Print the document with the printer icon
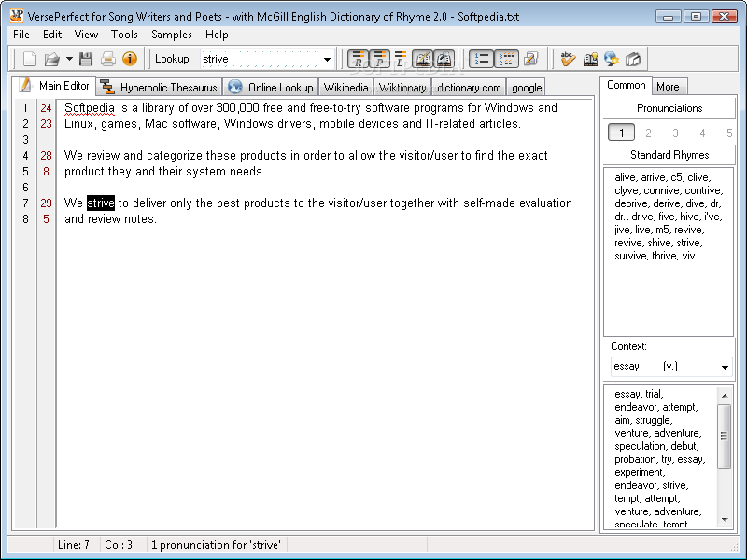The width and height of the screenshot is (747, 560). click(108, 59)
